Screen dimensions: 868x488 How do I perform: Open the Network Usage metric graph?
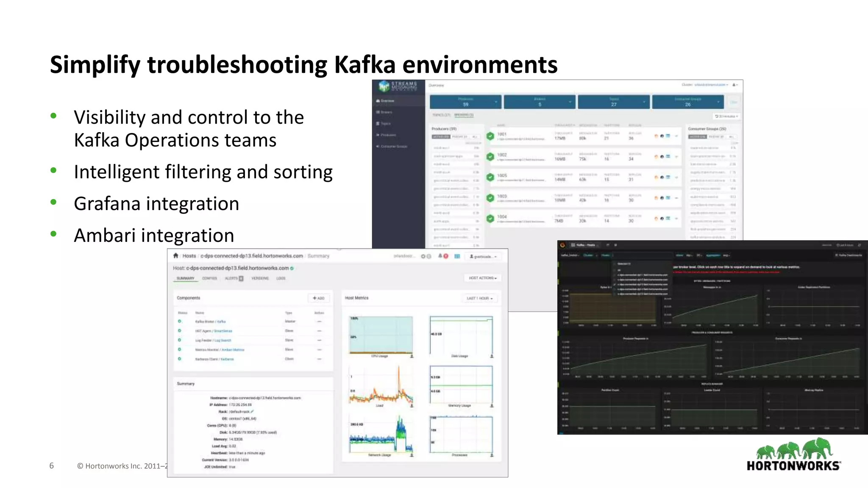point(381,433)
